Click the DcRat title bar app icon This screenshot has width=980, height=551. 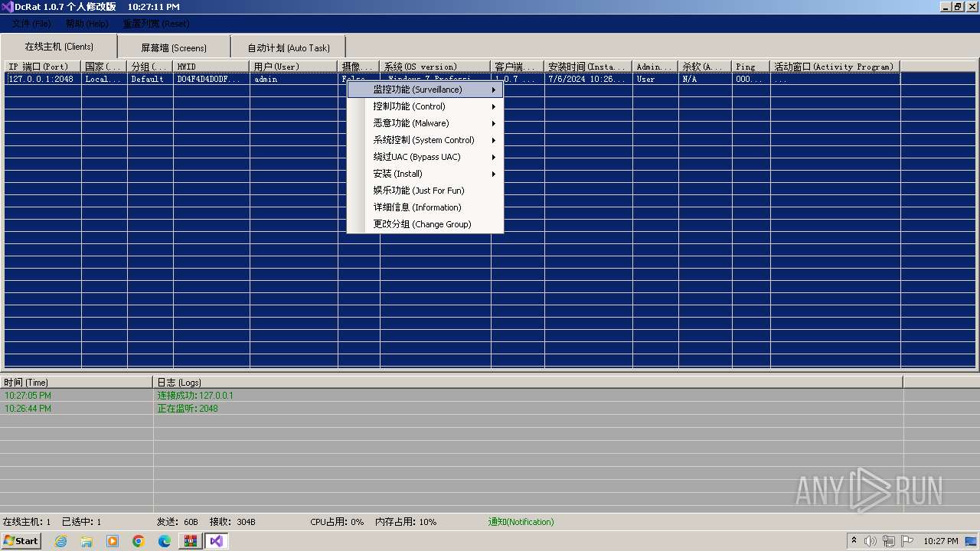coord(6,7)
